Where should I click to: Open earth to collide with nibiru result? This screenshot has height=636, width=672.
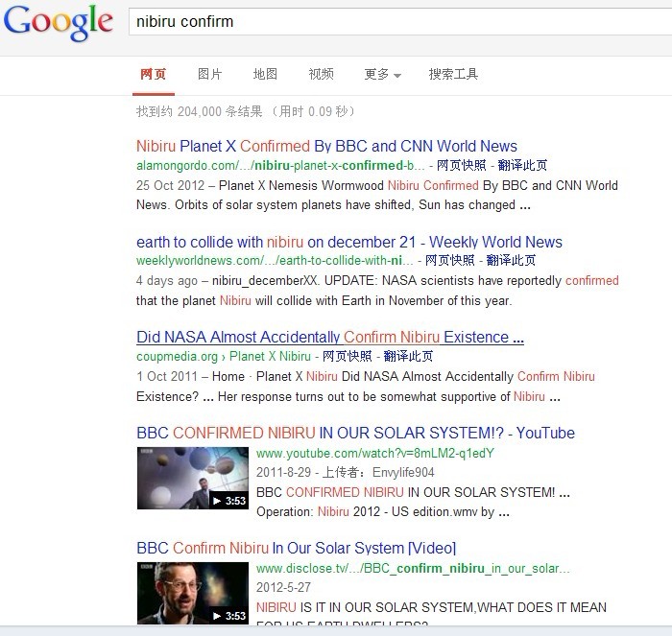point(349,242)
